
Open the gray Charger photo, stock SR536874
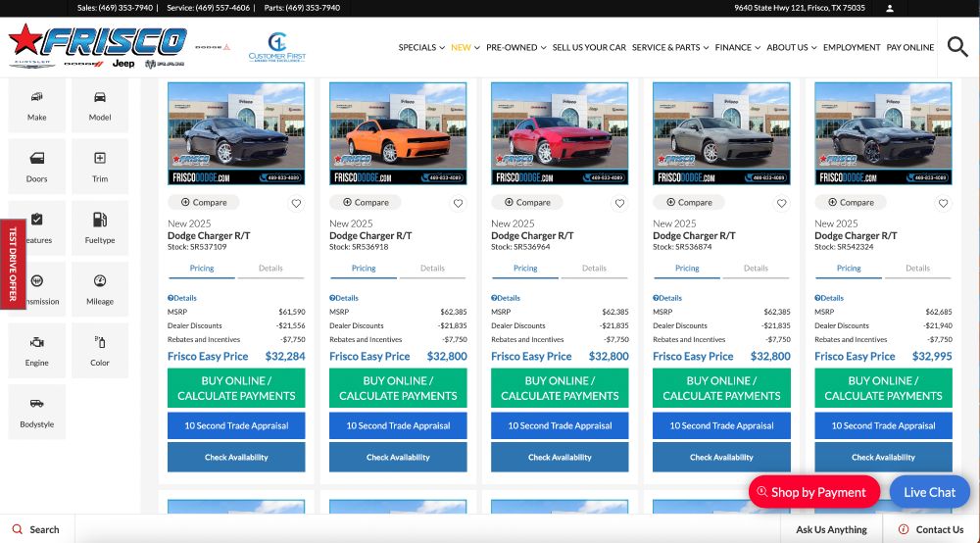pos(721,133)
